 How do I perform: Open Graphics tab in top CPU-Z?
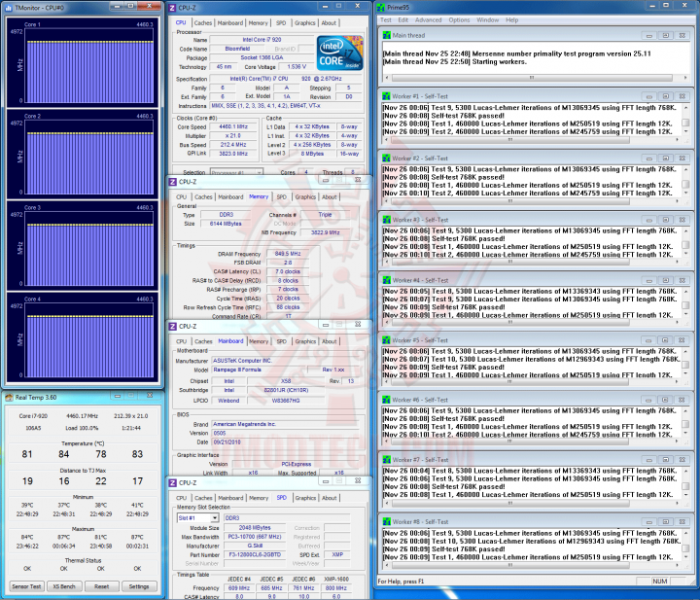(305, 22)
